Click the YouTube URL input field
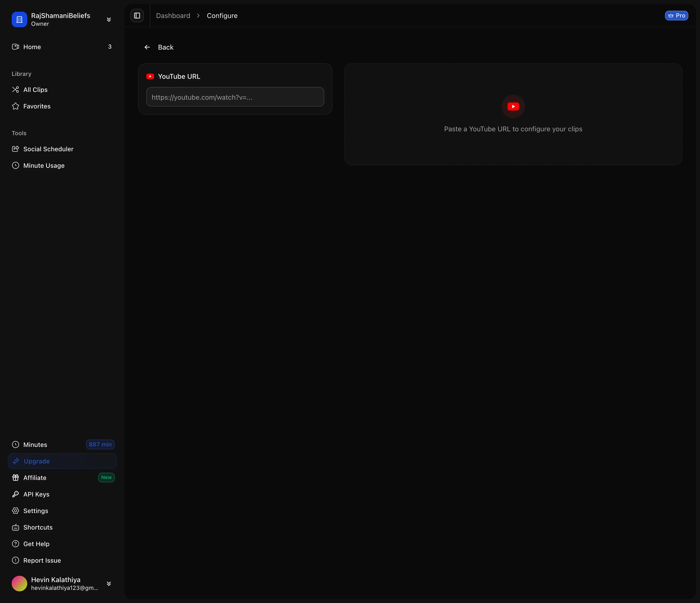The image size is (700, 603). pyautogui.click(x=235, y=97)
